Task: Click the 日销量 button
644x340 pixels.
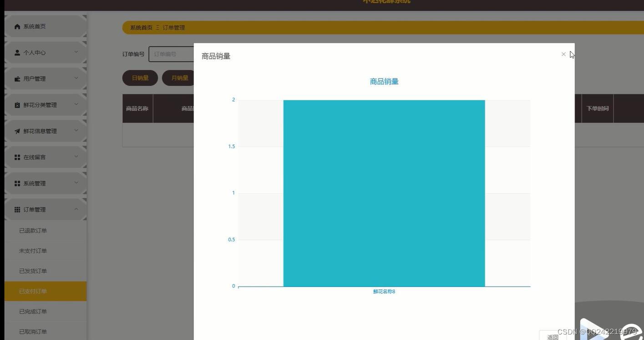Action: [140, 78]
